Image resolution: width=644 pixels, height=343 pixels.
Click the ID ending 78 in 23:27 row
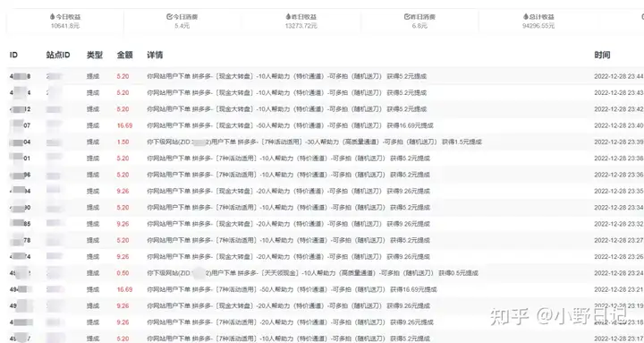pos(20,241)
